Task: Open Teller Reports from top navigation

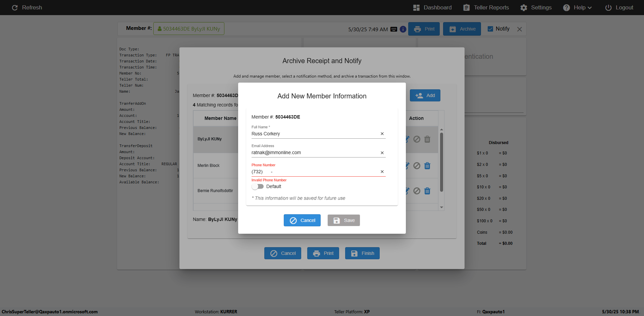Action: (x=486, y=7)
